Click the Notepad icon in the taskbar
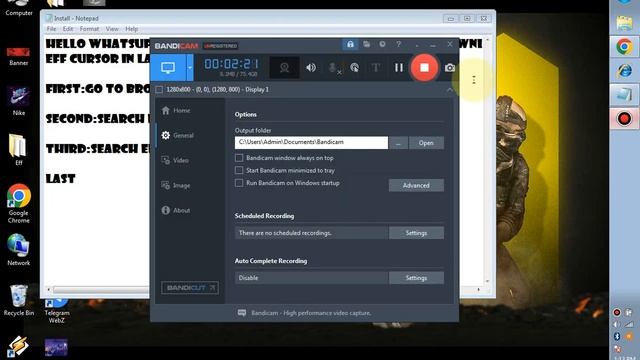Viewport: 640px width, 360px height. tap(624, 95)
